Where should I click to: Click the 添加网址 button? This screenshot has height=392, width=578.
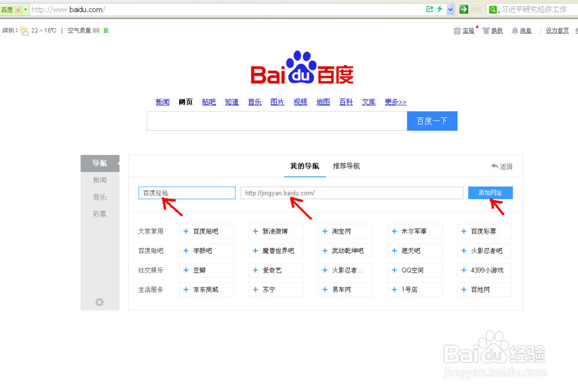point(490,193)
